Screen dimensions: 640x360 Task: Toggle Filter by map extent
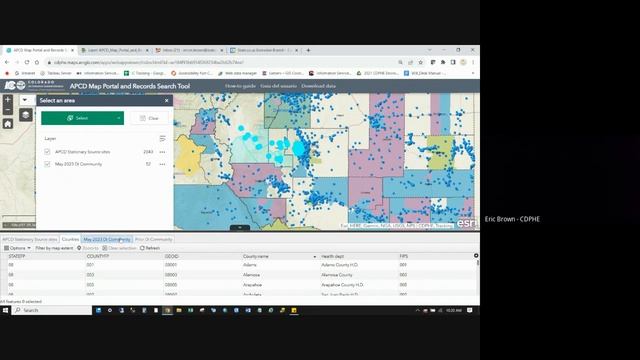pos(54,248)
